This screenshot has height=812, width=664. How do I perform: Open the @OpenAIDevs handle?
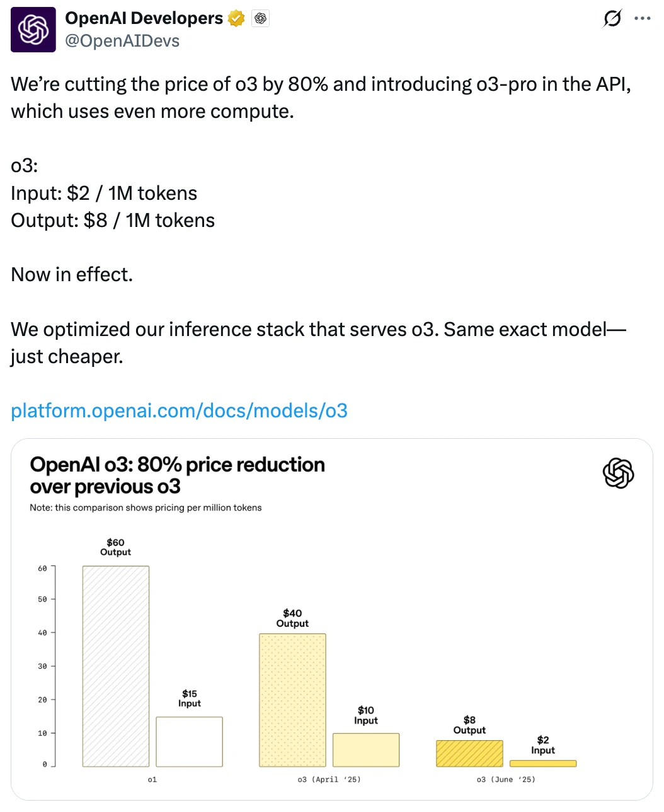(122, 41)
